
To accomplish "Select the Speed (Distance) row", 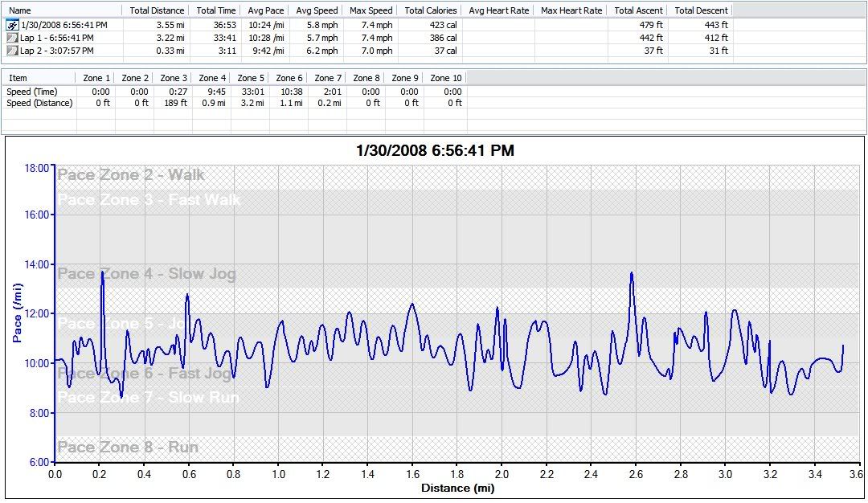I will [x=39, y=103].
